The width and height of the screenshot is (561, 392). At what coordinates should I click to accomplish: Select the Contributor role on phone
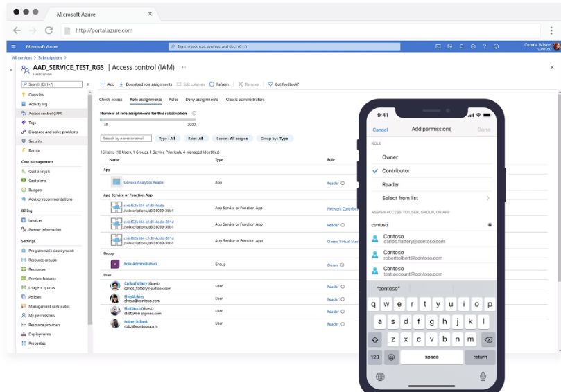coord(431,171)
